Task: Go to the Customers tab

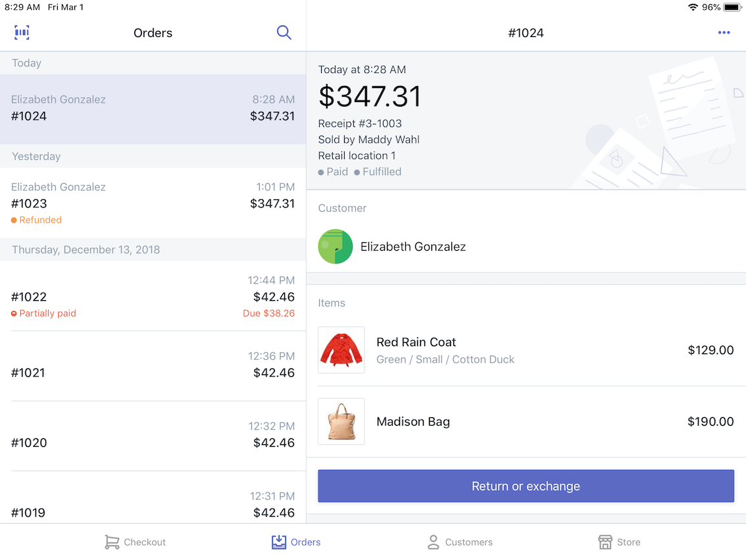Action: [x=460, y=542]
